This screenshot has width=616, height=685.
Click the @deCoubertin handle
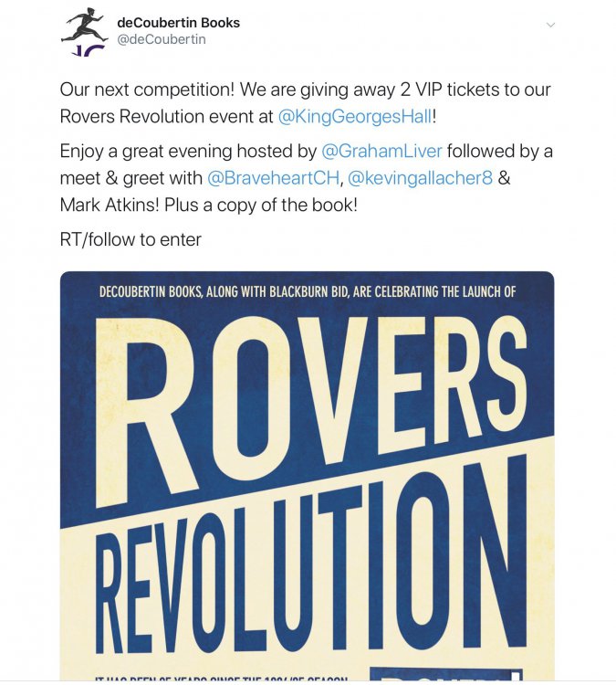[162, 38]
